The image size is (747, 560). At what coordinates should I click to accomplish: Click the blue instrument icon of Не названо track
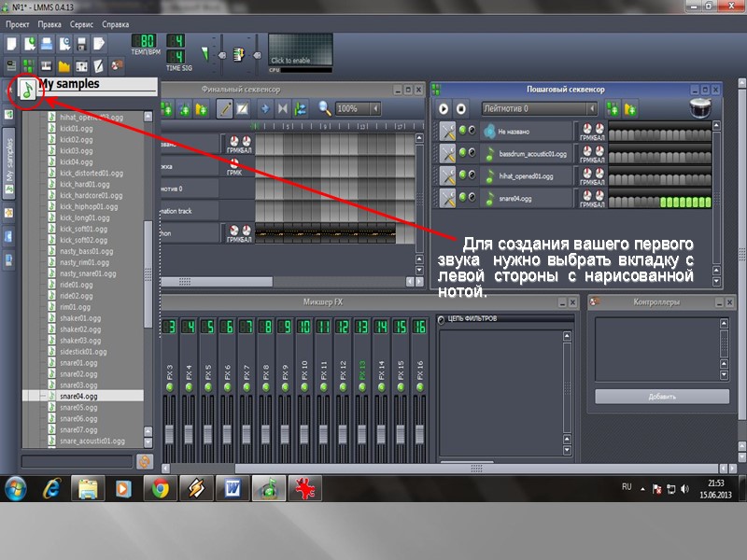coord(489,132)
